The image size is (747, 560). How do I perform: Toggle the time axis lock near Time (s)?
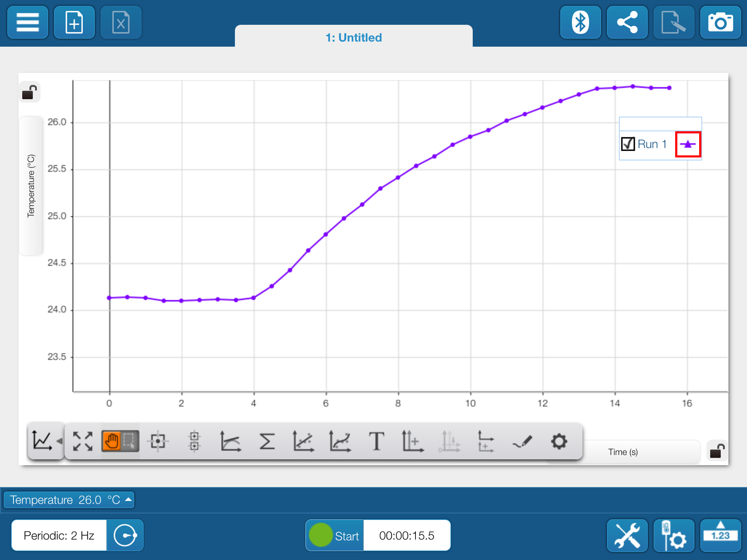(x=717, y=451)
